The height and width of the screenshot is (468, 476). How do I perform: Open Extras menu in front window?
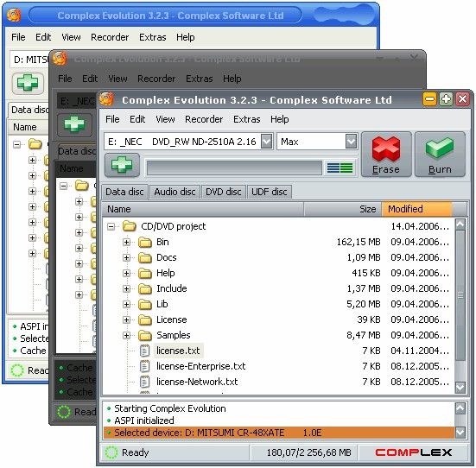[x=247, y=119]
